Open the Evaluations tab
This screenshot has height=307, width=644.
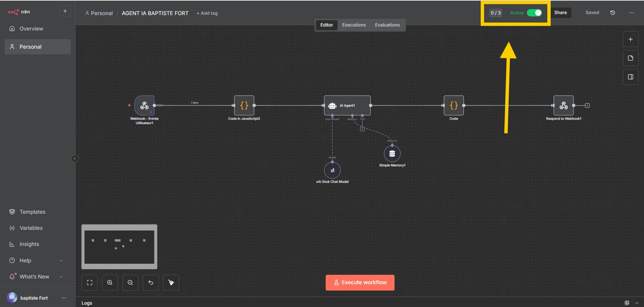[x=387, y=25]
